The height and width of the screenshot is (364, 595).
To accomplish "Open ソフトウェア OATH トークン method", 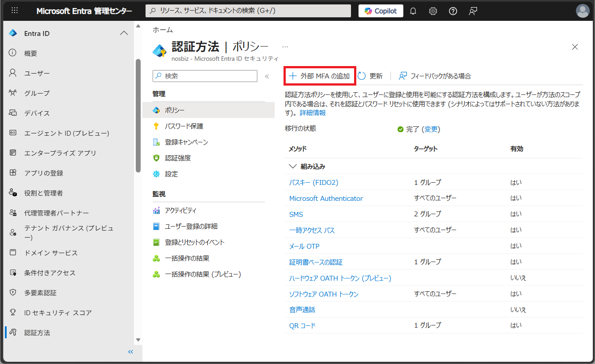I will tap(324, 294).
